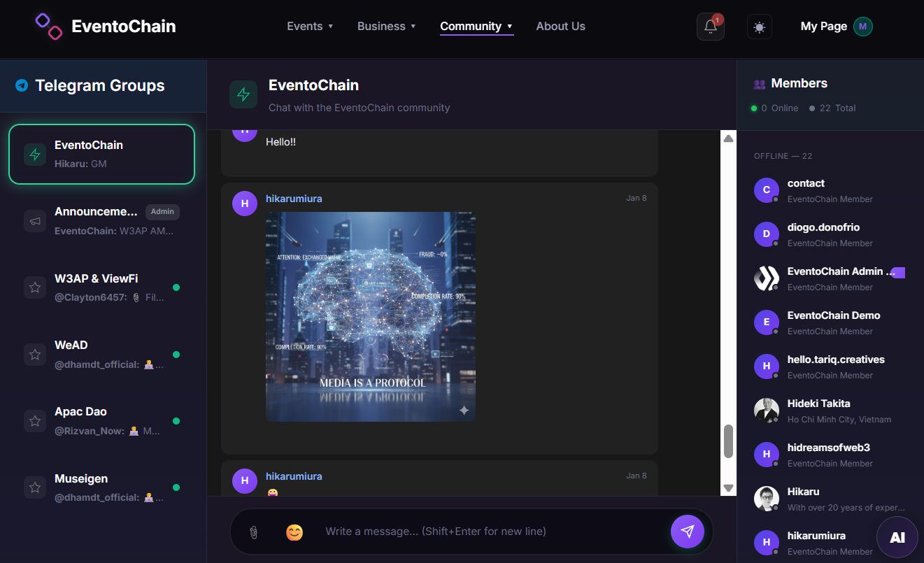
Task: Click the "Hello!!" message text
Action: pyautogui.click(x=280, y=142)
